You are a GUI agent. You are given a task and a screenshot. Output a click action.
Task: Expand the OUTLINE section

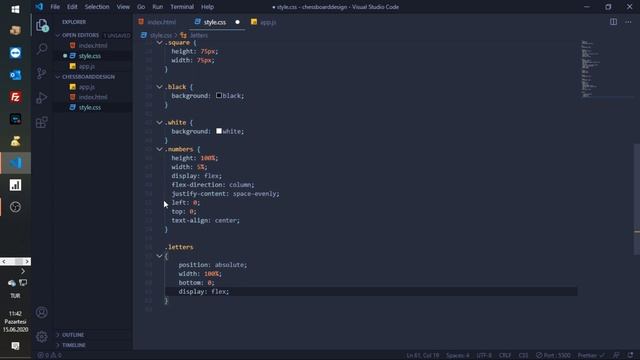click(x=58, y=335)
